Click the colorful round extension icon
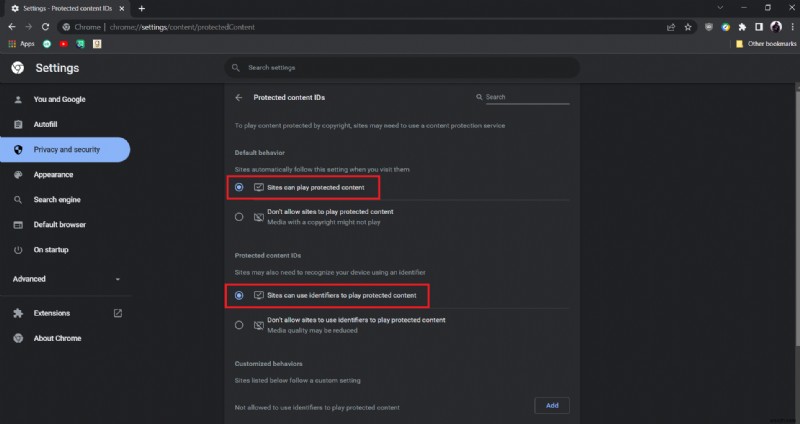This screenshot has height=424, width=800. (x=726, y=27)
